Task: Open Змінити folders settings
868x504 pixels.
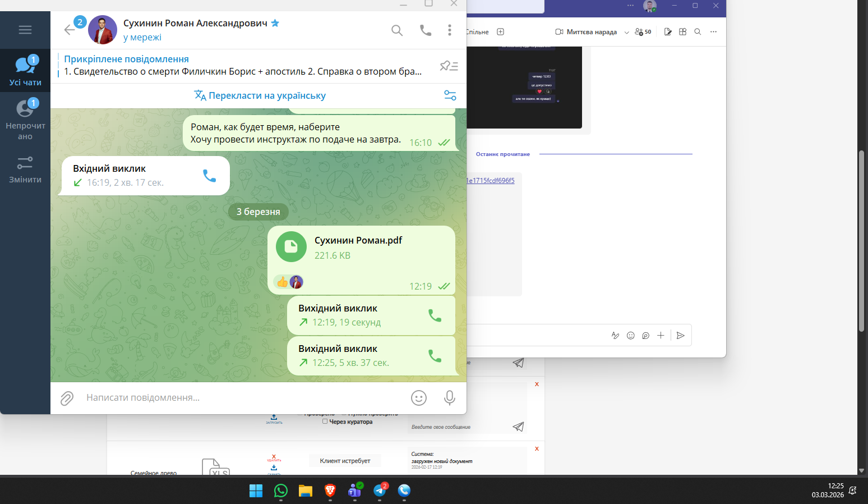Action: (25, 170)
